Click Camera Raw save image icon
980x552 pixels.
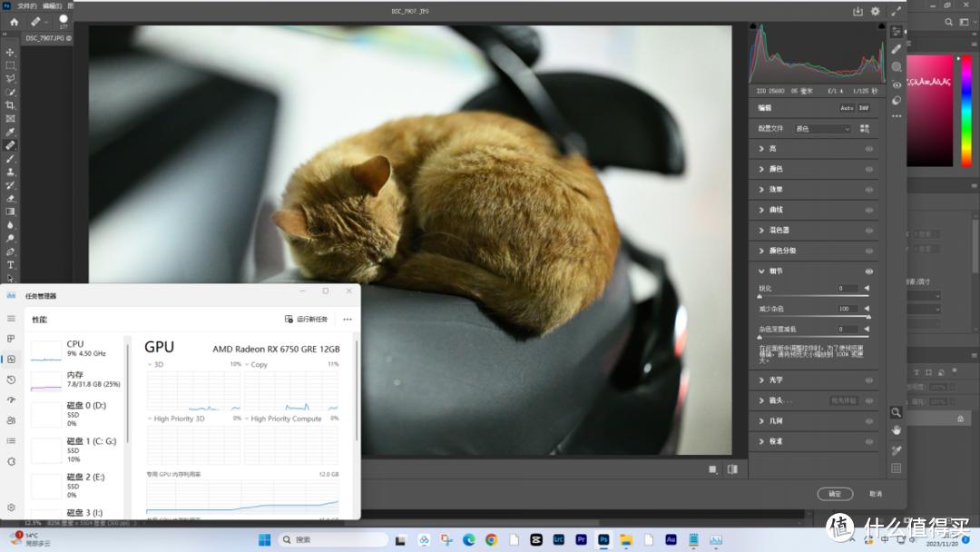(x=857, y=11)
